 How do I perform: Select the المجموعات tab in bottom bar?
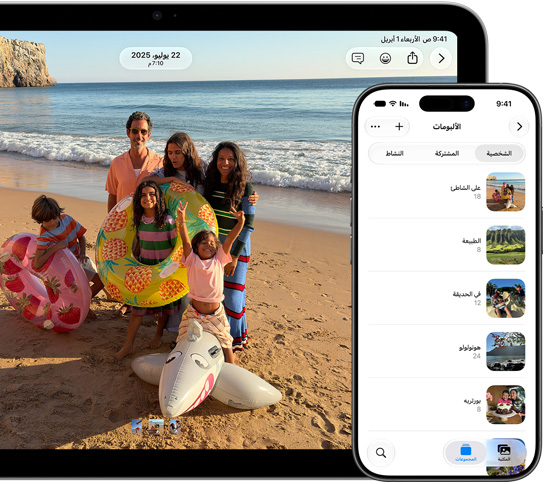pos(466,453)
